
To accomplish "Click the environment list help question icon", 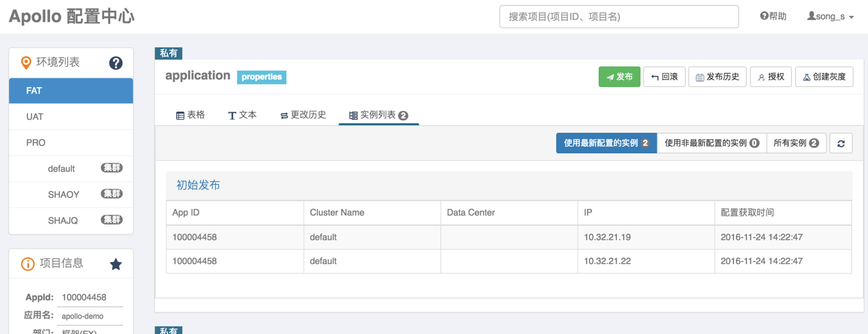I will (116, 63).
